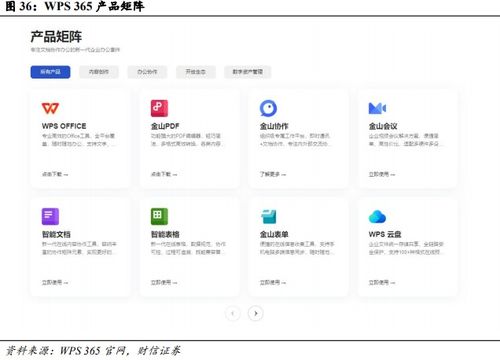Click the 金山会议 video camera icon
Screen dimensions: 500x360
tap(377, 108)
